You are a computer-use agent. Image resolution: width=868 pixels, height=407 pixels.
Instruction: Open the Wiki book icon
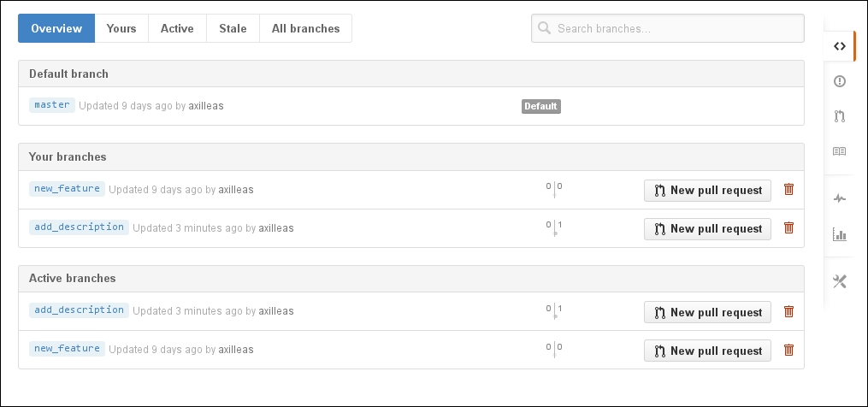(x=840, y=151)
